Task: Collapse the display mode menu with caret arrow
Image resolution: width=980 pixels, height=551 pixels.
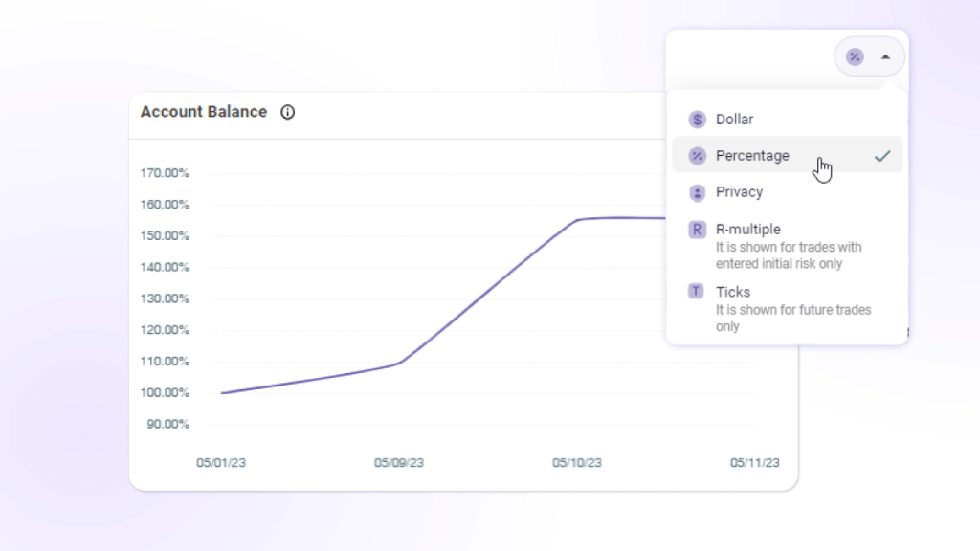Action: click(885, 57)
